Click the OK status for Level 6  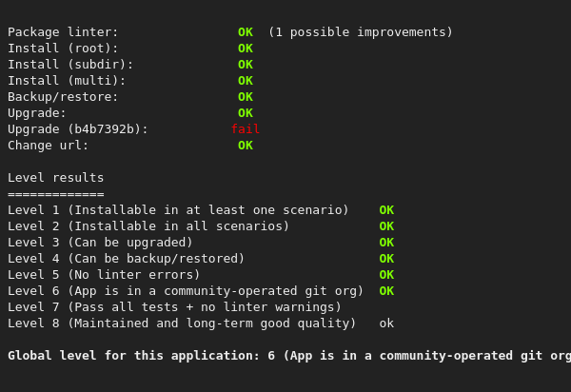(x=386, y=291)
